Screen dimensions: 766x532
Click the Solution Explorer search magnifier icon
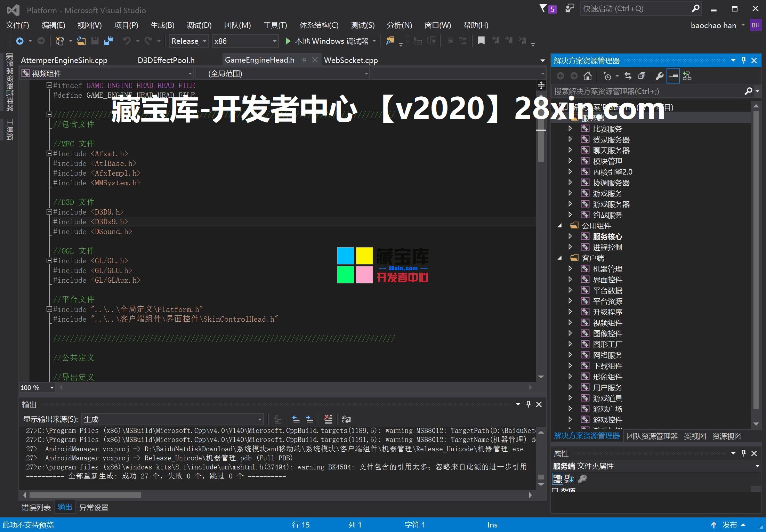pos(749,91)
